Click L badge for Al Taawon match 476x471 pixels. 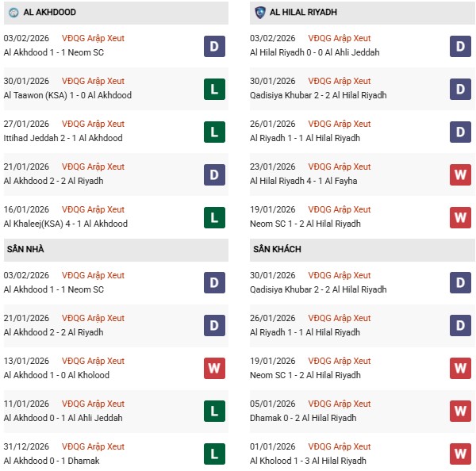click(x=214, y=89)
